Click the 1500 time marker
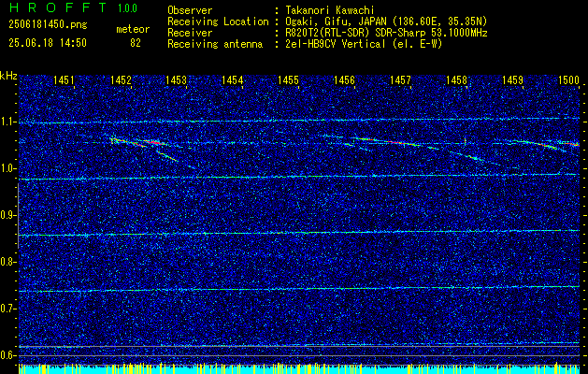Viewport: 588px width, 374px height. (569, 79)
